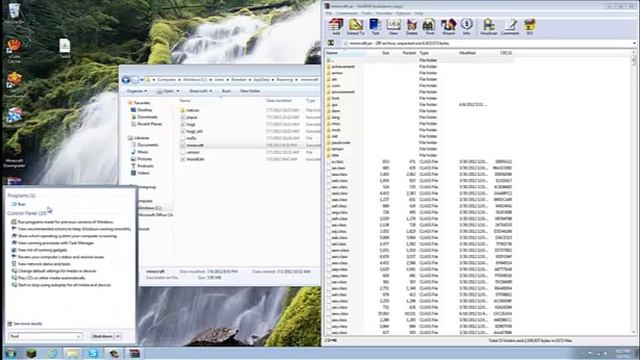This screenshot has width=640, height=360.
Task: Click the Comment icon in WinRAR toolbar
Action: 510,27
